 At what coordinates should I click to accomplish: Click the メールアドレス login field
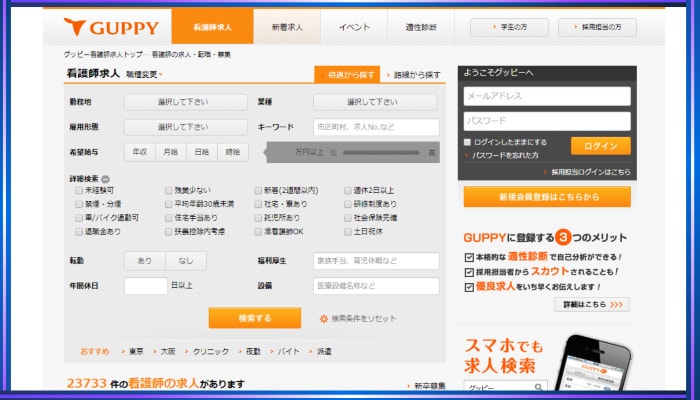click(547, 96)
